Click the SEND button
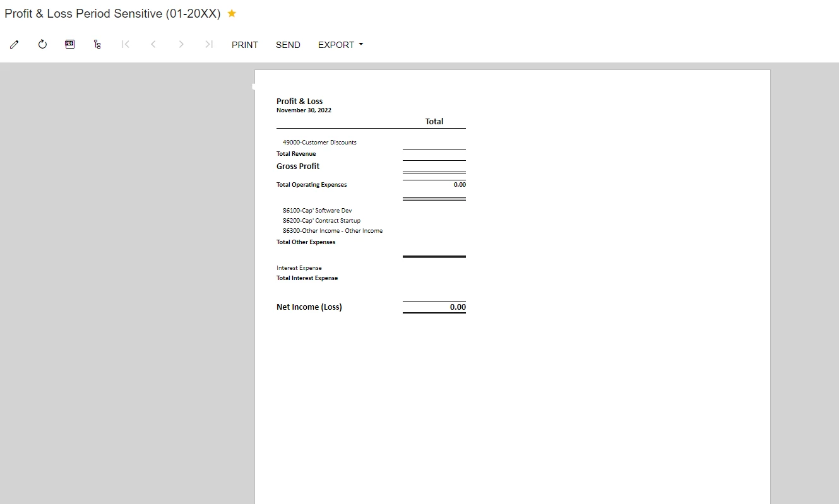Image resolution: width=839 pixels, height=504 pixels. point(288,45)
